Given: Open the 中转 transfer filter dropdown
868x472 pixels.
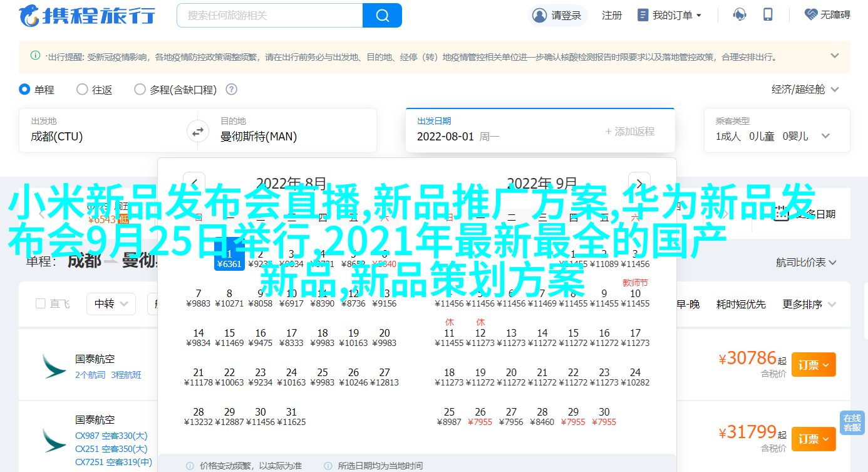Looking at the screenshot, I should (111, 304).
